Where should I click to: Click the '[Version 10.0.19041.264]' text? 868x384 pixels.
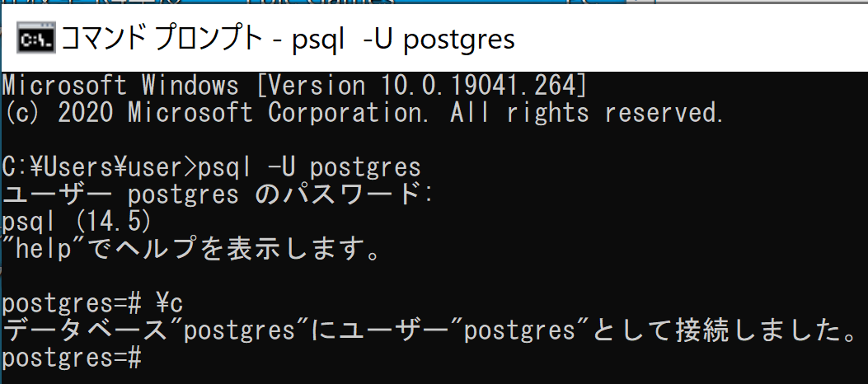point(420,86)
